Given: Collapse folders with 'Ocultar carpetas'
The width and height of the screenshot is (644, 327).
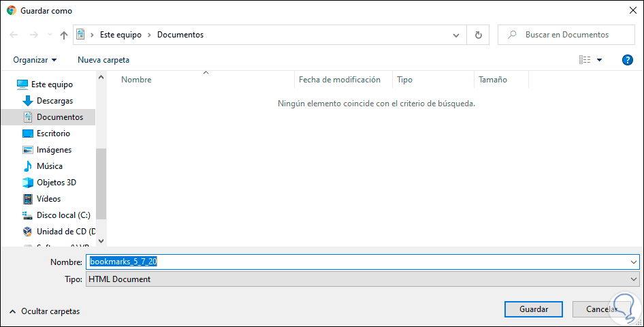Looking at the screenshot, I should tap(44, 311).
